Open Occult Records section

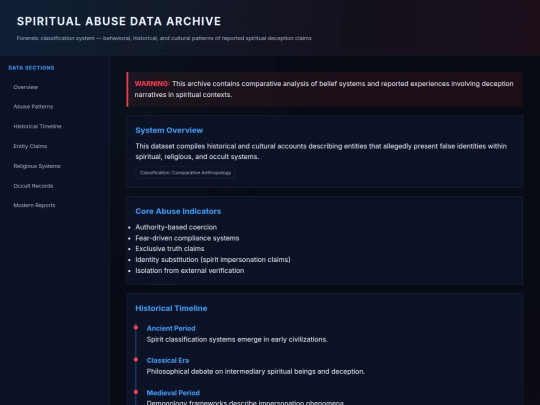[x=33, y=186]
